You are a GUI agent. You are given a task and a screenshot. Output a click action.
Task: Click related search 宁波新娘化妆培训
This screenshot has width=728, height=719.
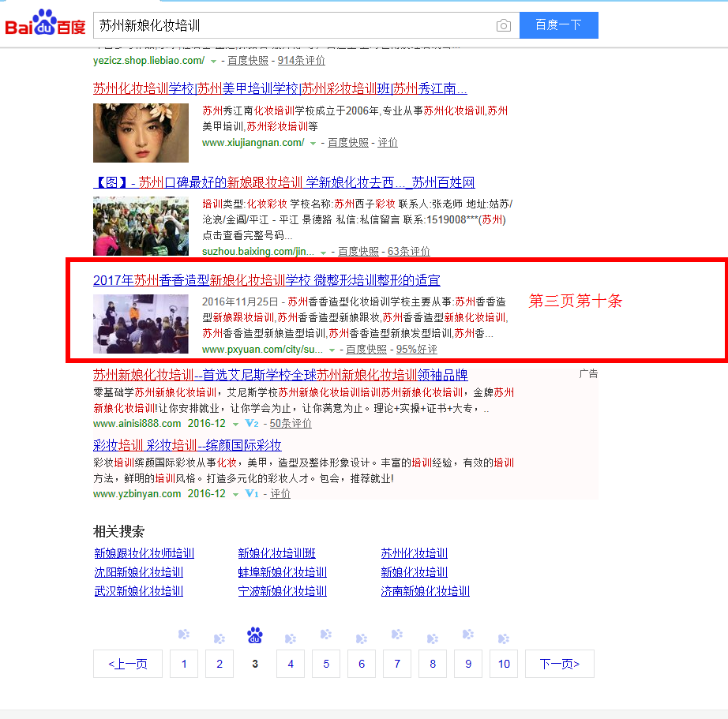[x=283, y=591]
